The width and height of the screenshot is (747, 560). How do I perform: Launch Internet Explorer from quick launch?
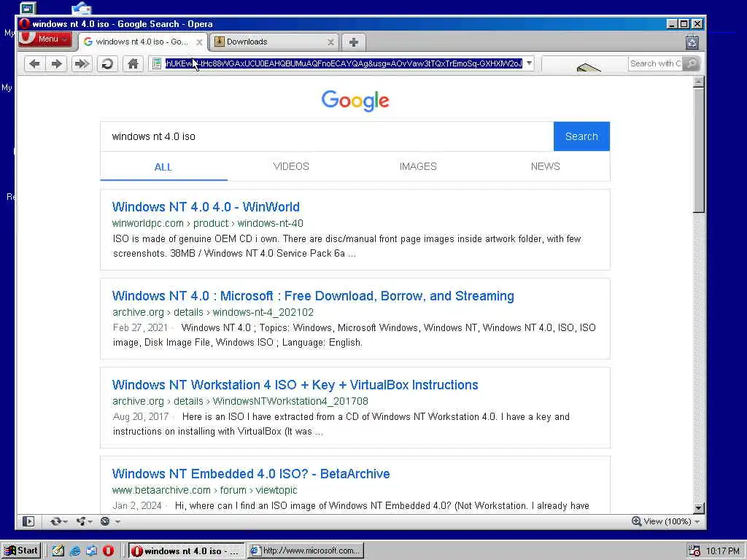click(75, 551)
